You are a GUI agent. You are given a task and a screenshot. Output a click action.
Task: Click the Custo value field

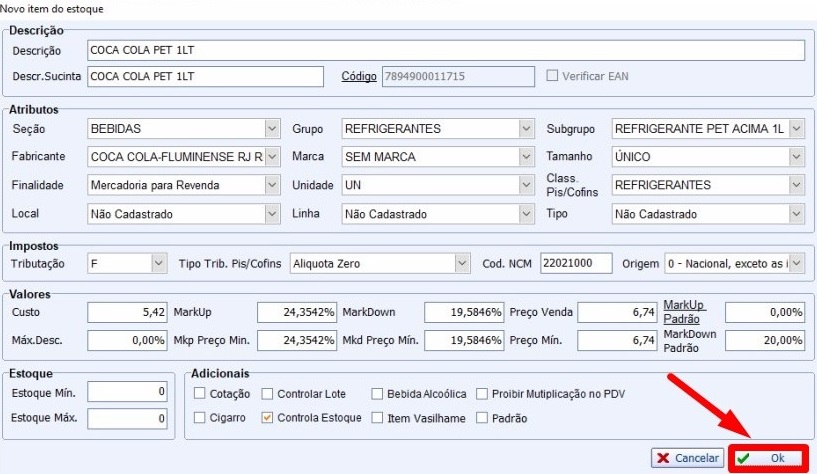pos(127,313)
